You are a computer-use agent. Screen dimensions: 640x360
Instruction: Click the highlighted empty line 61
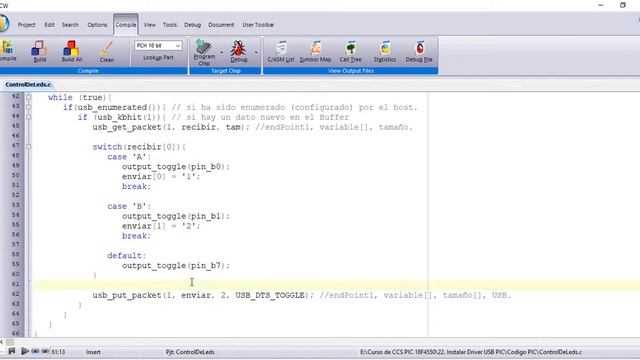[337, 284]
